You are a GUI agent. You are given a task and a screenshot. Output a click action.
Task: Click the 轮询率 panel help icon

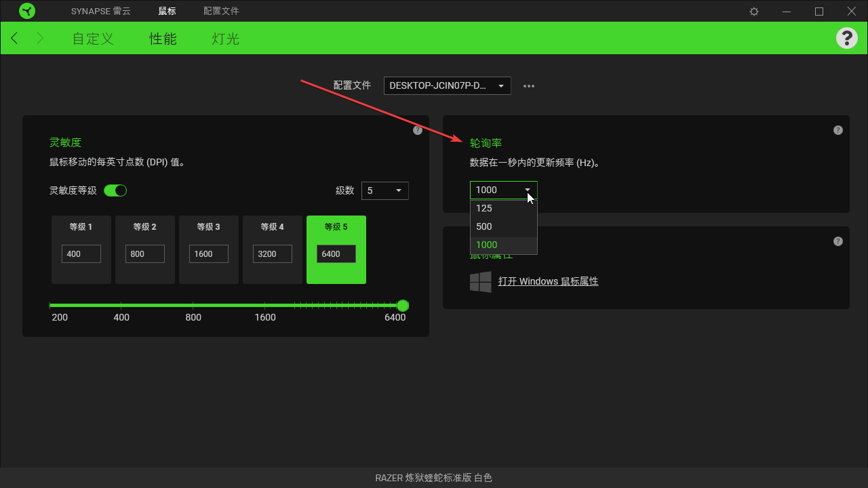(x=837, y=129)
